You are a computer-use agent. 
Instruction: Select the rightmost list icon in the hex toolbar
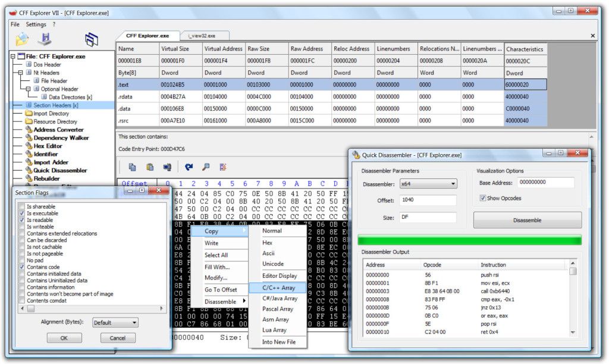click(x=222, y=167)
